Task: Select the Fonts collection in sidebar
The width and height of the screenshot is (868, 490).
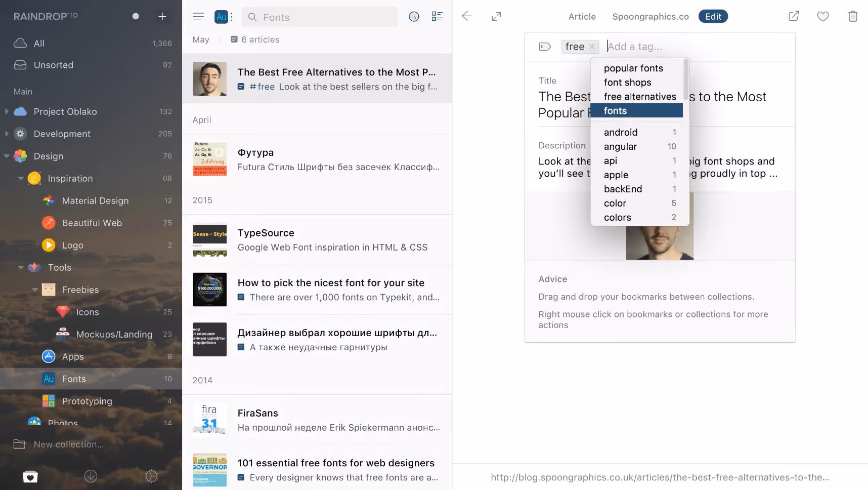Action: pyautogui.click(x=91, y=379)
